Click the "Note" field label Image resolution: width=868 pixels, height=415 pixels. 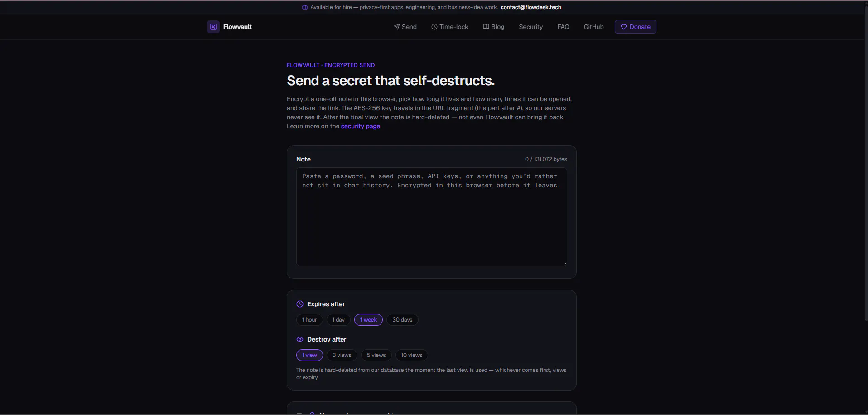[304, 159]
